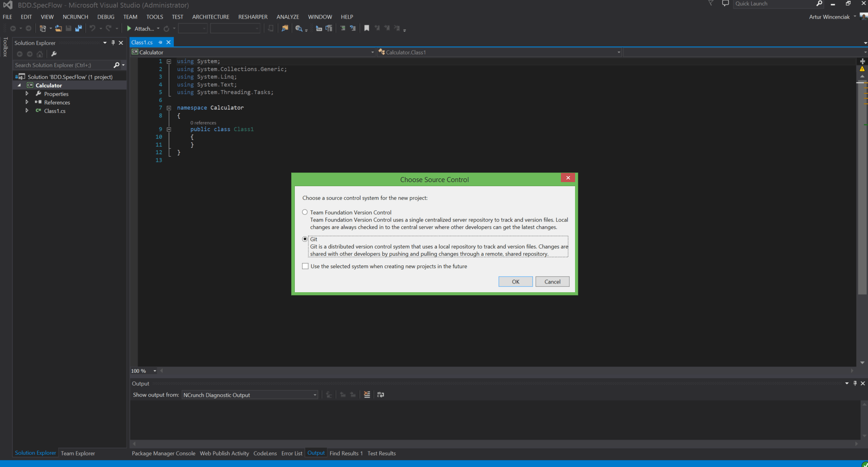Click the New Project toolbar icon
Screen dimensions: 868x467
click(x=43, y=28)
